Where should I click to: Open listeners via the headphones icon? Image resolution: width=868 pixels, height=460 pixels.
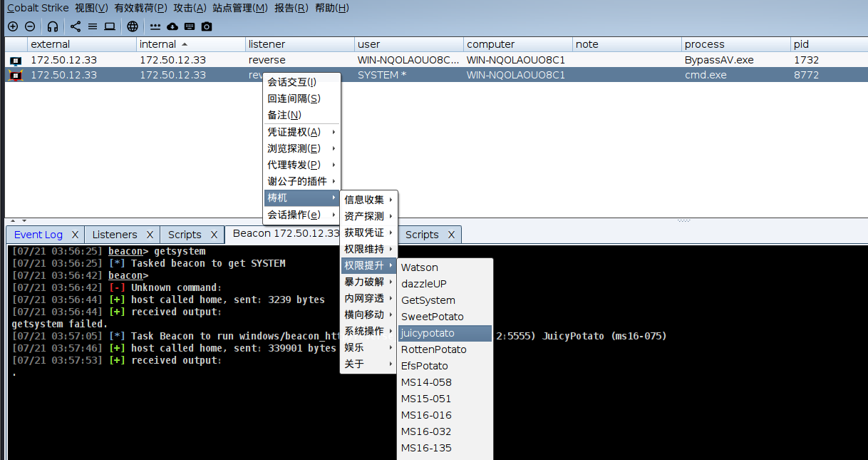pyautogui.click(x=53, y=26)
